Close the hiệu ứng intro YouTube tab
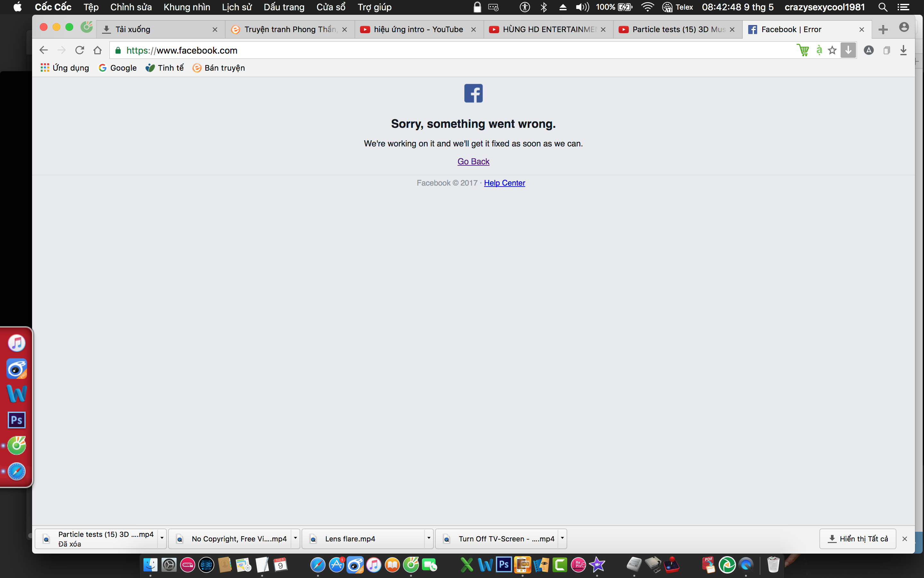The height and width of the screenshot is (578, 924). [x=474, y=30]
